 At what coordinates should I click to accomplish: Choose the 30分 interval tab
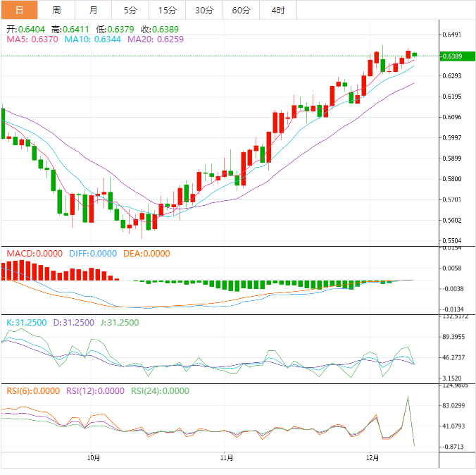pos(204,10)
